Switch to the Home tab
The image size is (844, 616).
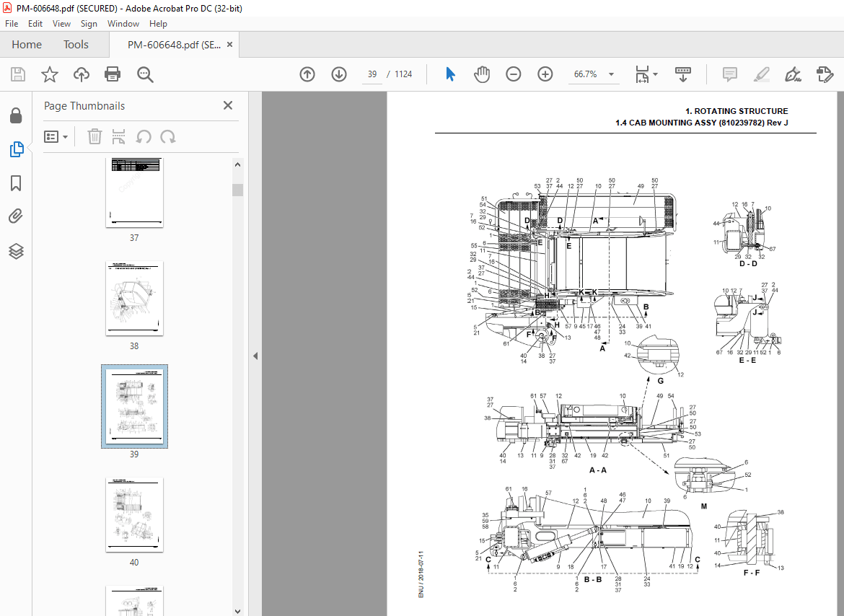click(x=27, y=44)
